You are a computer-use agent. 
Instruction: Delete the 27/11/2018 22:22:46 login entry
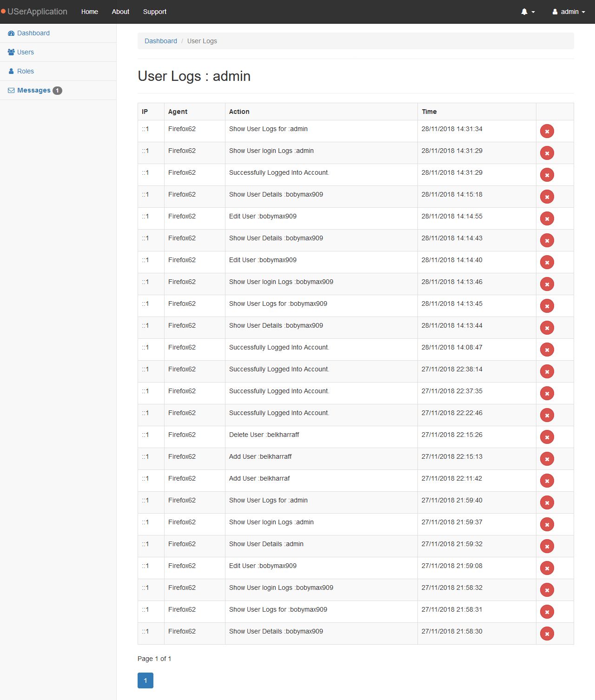(x=547, y=416)
